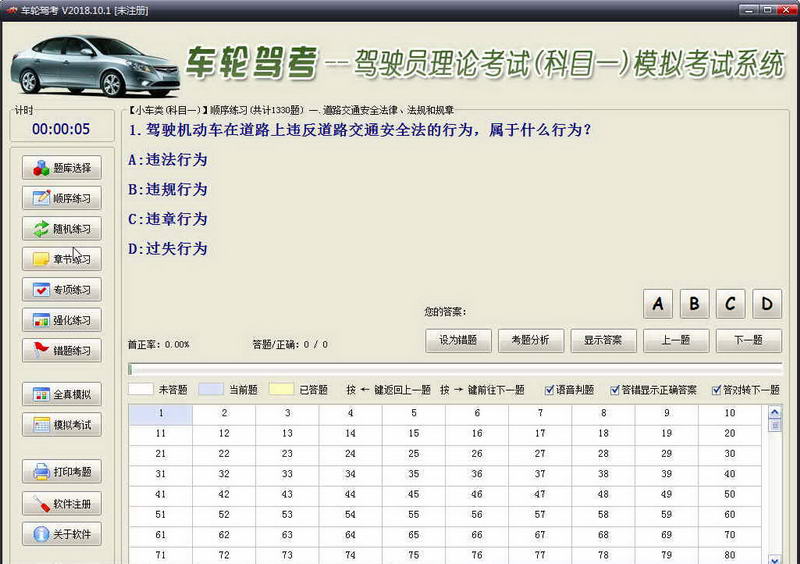Viewport: 800px width, 564px height.
Task: Open 考题分析 question analysis
Action: pos(531,340)
